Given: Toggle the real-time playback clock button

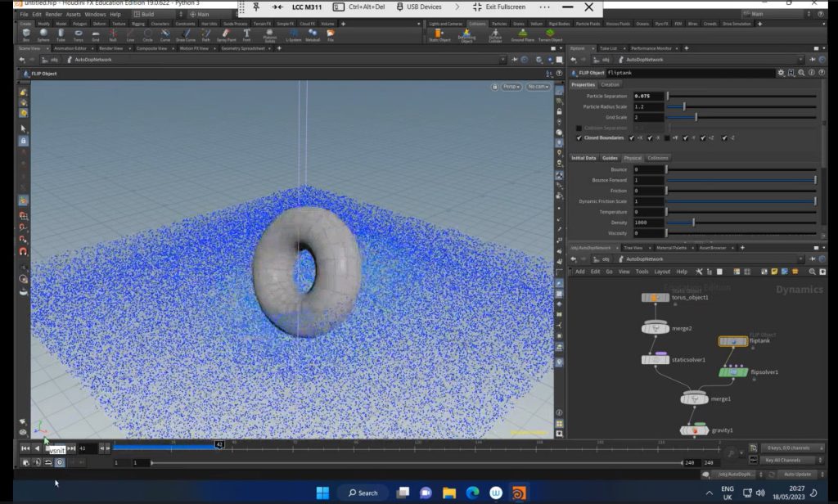Looking at the screenshot, I should point(60,462).
